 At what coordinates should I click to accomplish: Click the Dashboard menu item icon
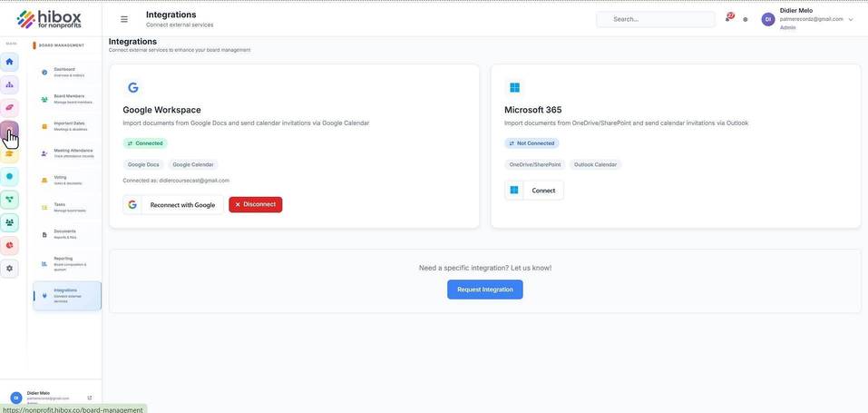point(44,73)
